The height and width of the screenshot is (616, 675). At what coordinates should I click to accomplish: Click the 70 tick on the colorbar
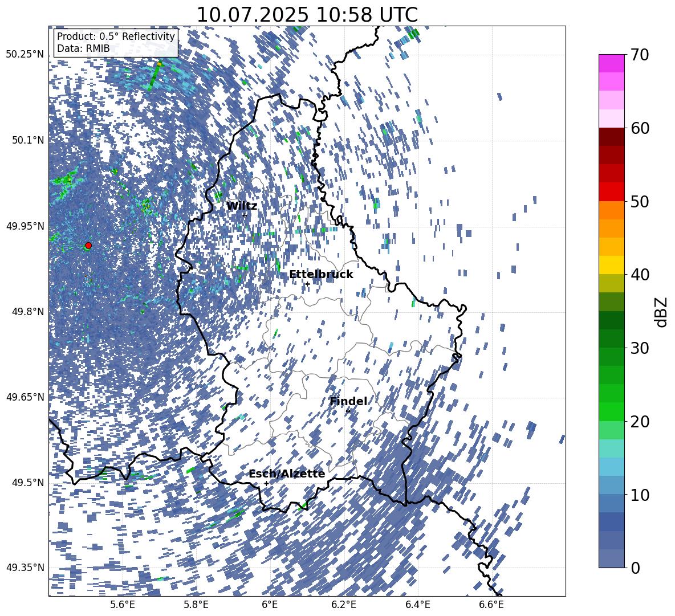pyautogui.click(x=640, y=55)
